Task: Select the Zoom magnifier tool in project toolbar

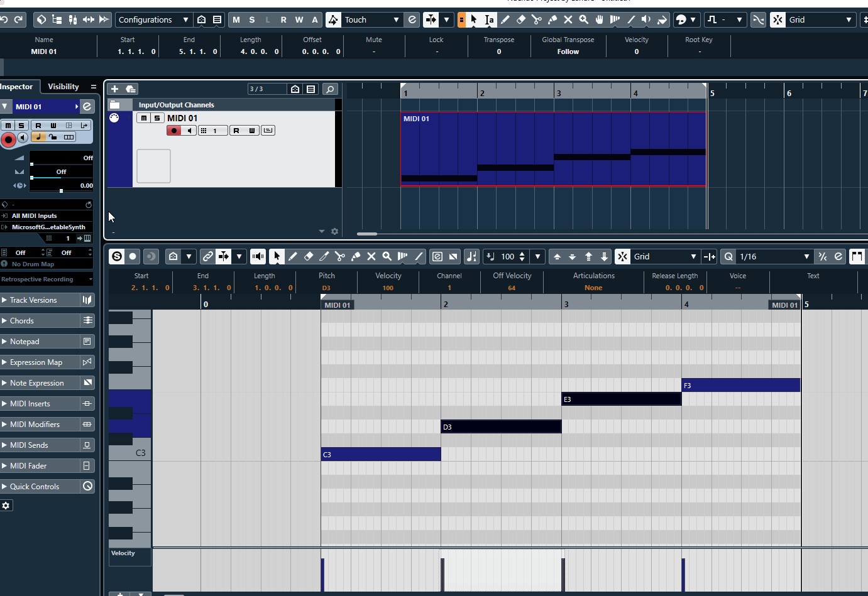Action: click(584, 19)
